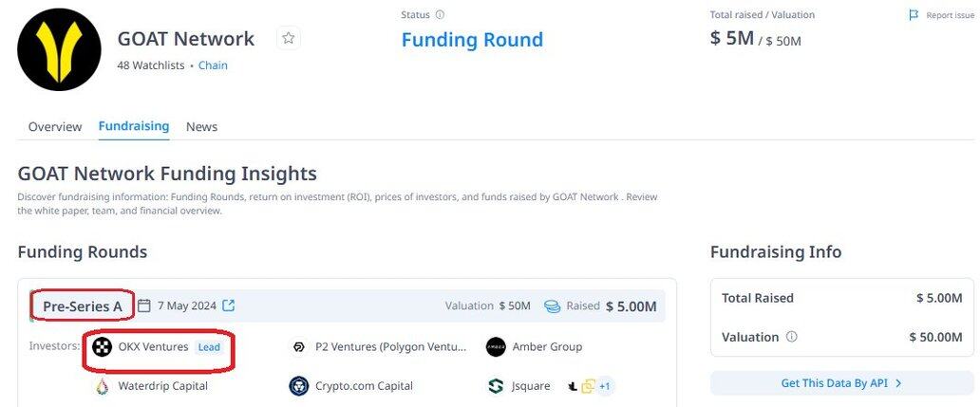Viewport: 980px width, 407px height.
Task: Open the News tab
Action: pos(202,127)
